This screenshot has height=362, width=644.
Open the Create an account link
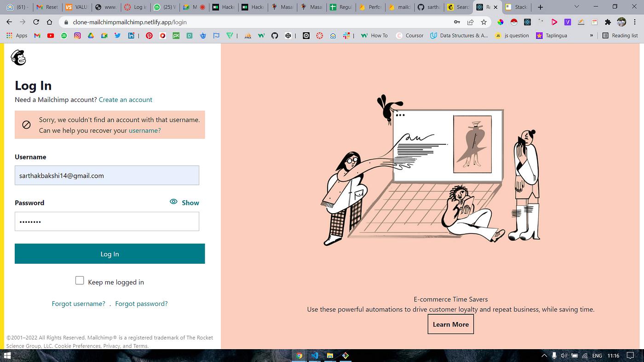[126, 100]
